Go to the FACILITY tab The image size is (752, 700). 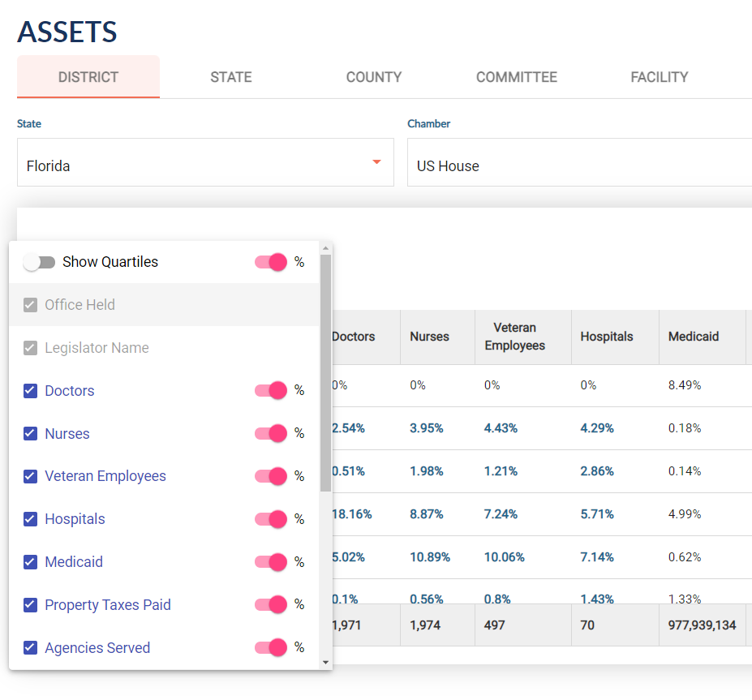click(x=660, y=78)
